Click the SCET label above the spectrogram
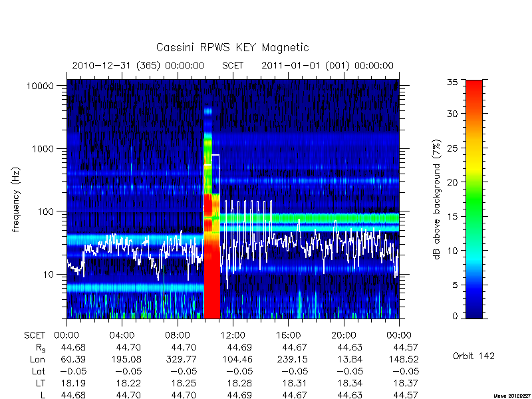 [x=233, y=65]
